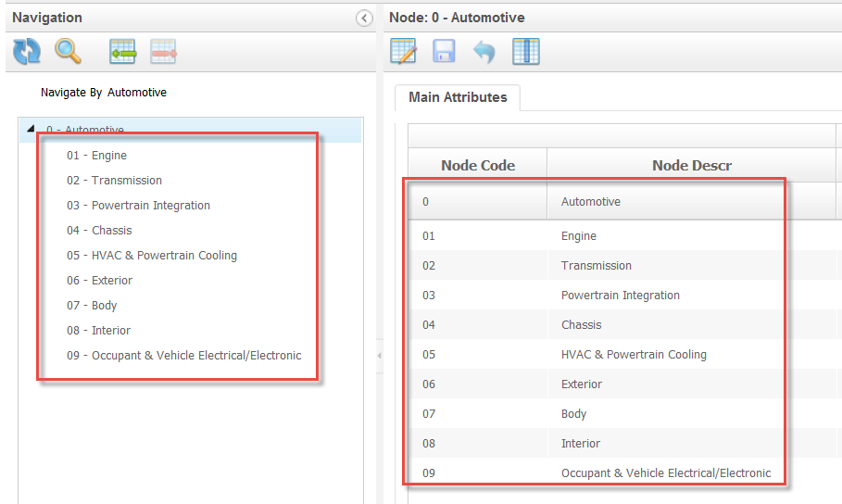Screen dimensions: 842x504
Task: Click the Transmission cell in Node Descr column
Action: click(596, 266)
